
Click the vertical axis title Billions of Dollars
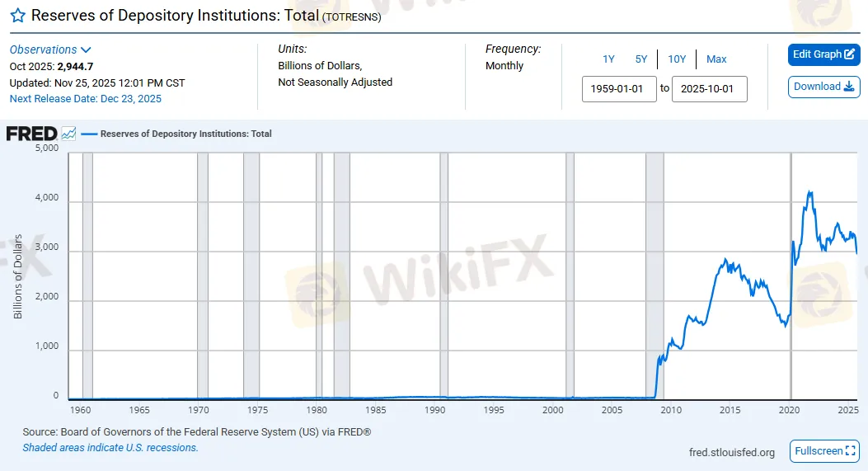coord(17,276)
